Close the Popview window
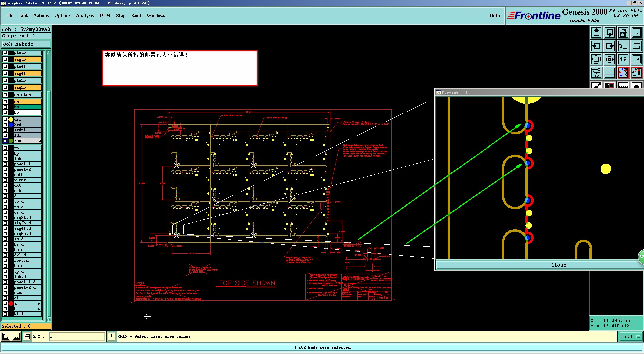 point(558,265)
